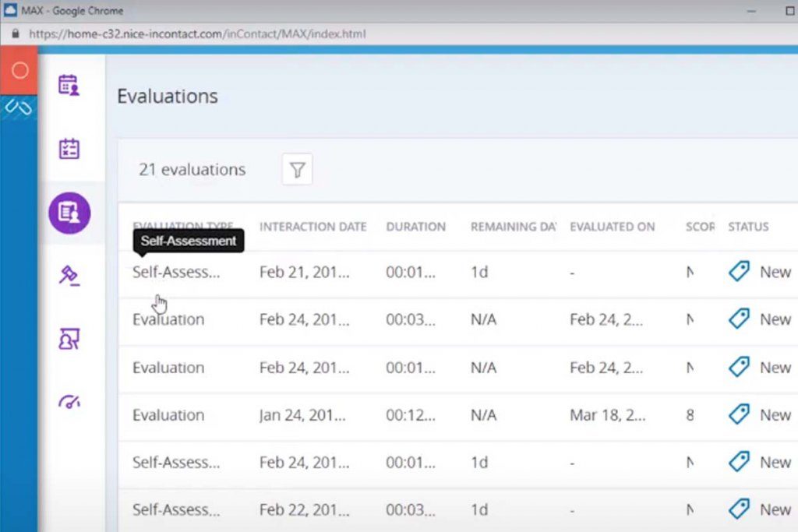Click the highlighted Evaluations sidebar icon
The width and height of the screenshot is (798, 532).
(69, 212)
